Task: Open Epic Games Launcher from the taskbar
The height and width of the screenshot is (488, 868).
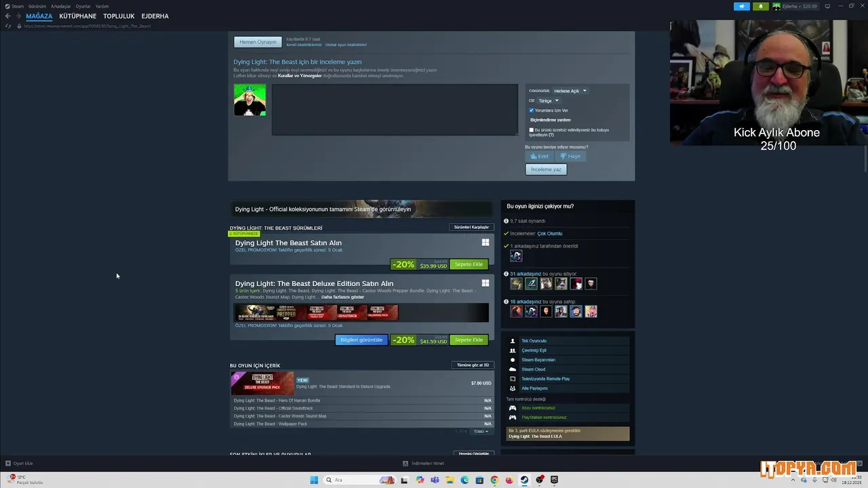Action: pyautogui.click(x=554, y=480)
